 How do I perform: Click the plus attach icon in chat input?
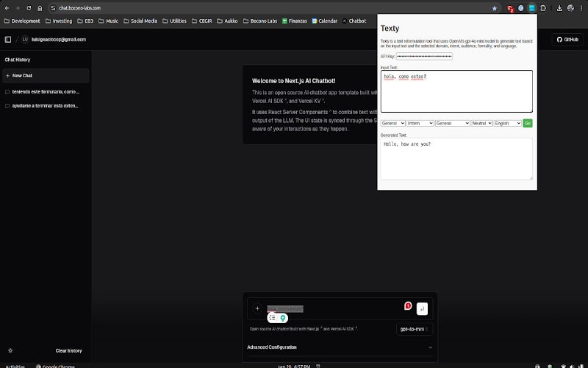click(257, 308)
